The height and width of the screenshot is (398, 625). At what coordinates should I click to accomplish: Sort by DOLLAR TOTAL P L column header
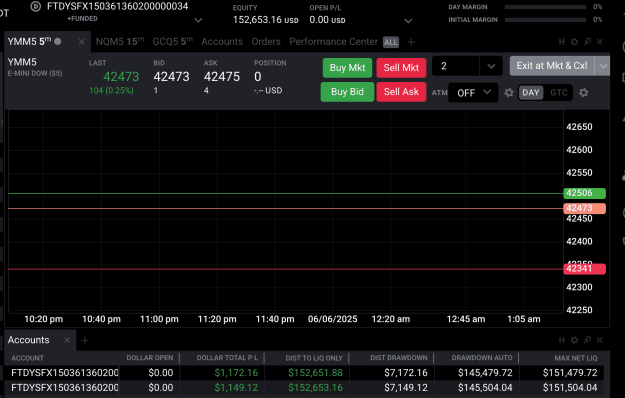[x=227, y=358]
